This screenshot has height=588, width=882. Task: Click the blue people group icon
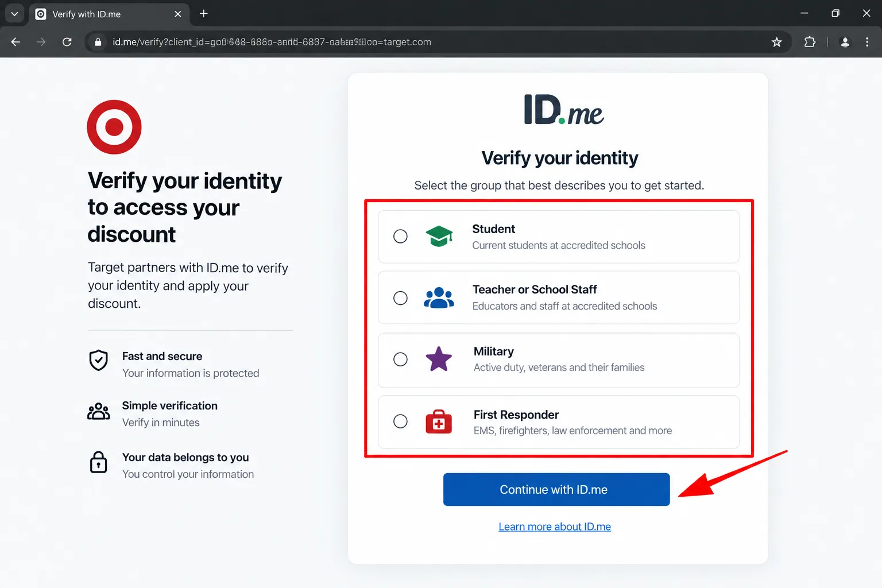(x=439, y=297)
